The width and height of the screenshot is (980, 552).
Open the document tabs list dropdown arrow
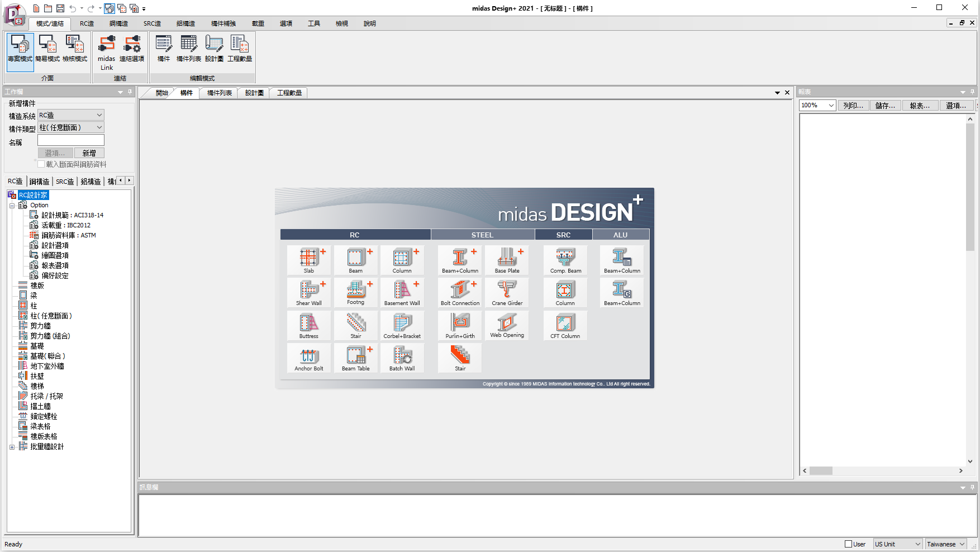pos(777,93)
